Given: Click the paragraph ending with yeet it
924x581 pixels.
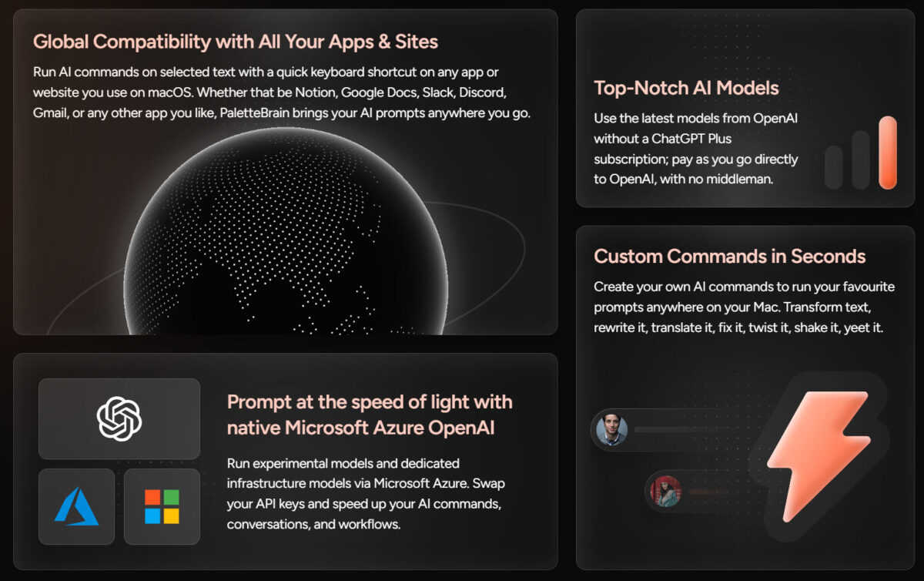Looking at the screenshot, I should point(743,307).
